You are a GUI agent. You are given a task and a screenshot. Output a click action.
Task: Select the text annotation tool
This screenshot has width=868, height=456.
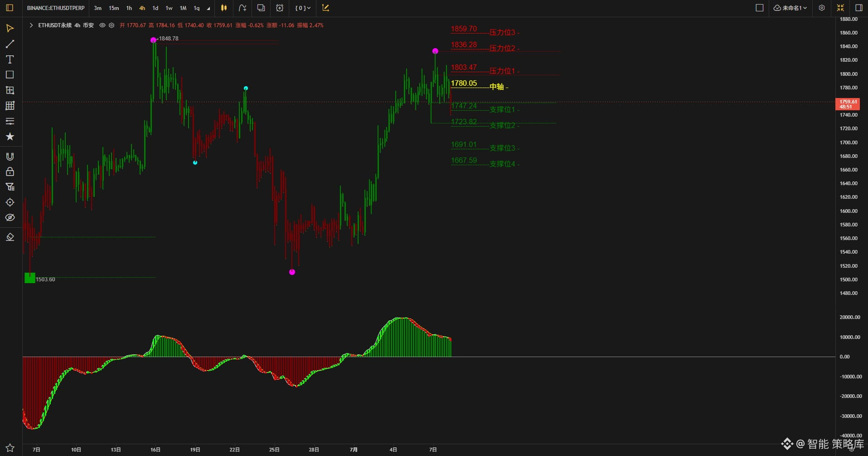(x=10, y=59)
